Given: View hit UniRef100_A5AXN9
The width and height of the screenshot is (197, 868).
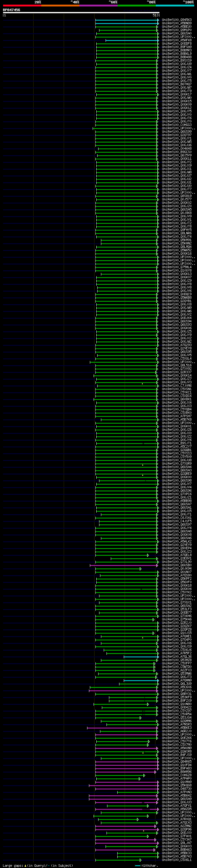Looking at the screenshot, I should (x=177, y=748).
